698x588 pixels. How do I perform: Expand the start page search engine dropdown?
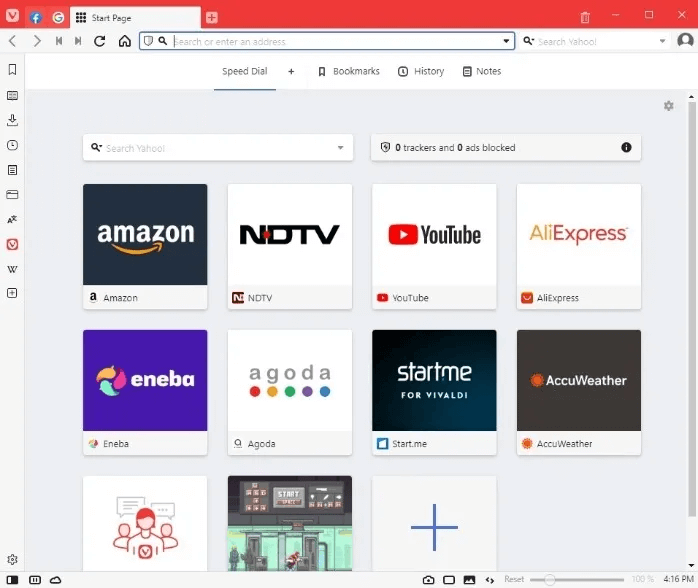[x=341, y=148]
